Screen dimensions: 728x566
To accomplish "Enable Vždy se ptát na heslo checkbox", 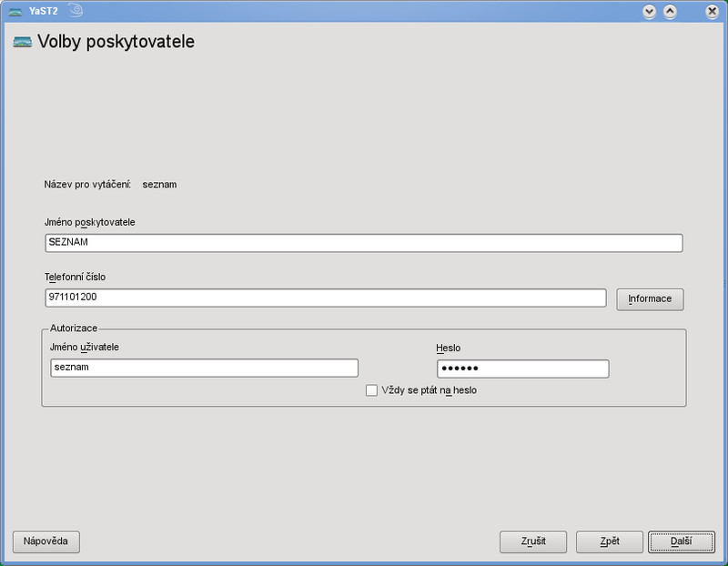I will point(371,390).
